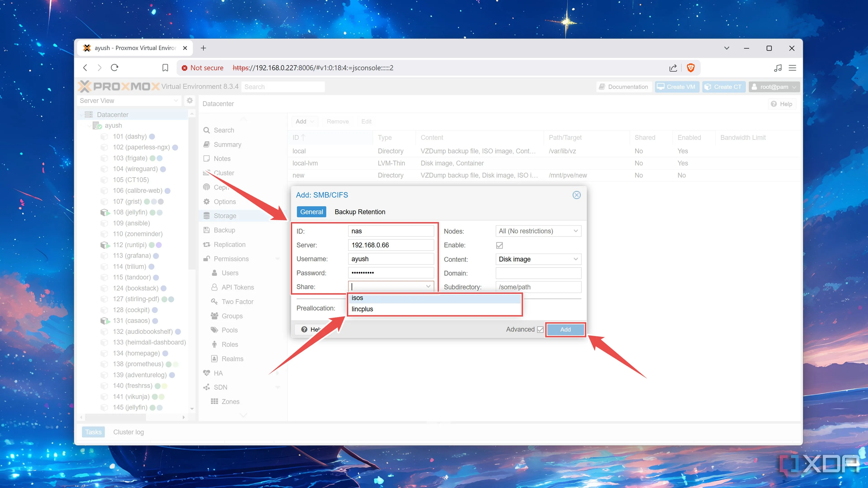Expand the Content dropdown showing Disk image
The height and width of the screenshot is (488, 868).
[576, 259]
